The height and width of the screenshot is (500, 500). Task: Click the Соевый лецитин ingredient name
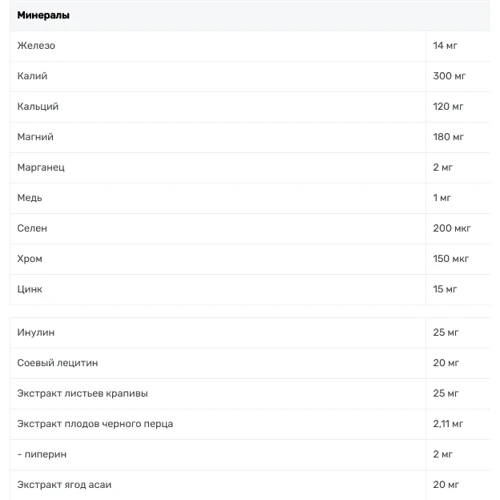click(x=58, y=363)
